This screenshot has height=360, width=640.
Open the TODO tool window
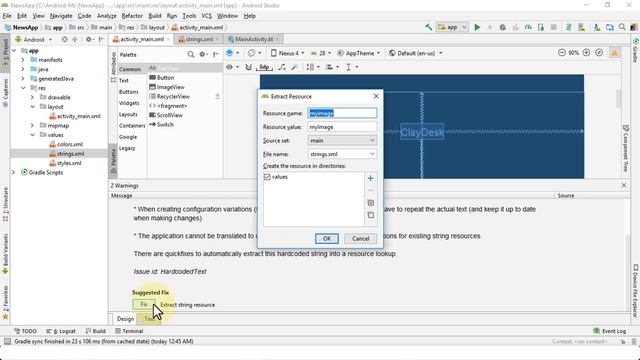pyautogui.click(x=25, y=331)
